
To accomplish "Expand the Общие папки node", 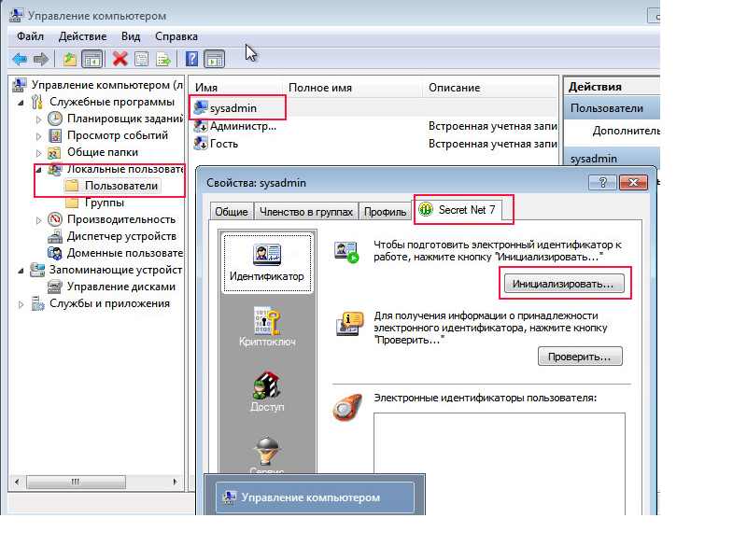I will [x=38, y=153].
